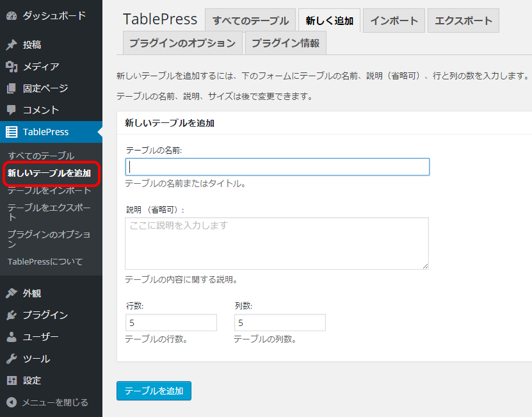Image resolution: width=532 pixels, height=417 pixels.
Task: Click the メディア media icon
Action: [12, 67]
